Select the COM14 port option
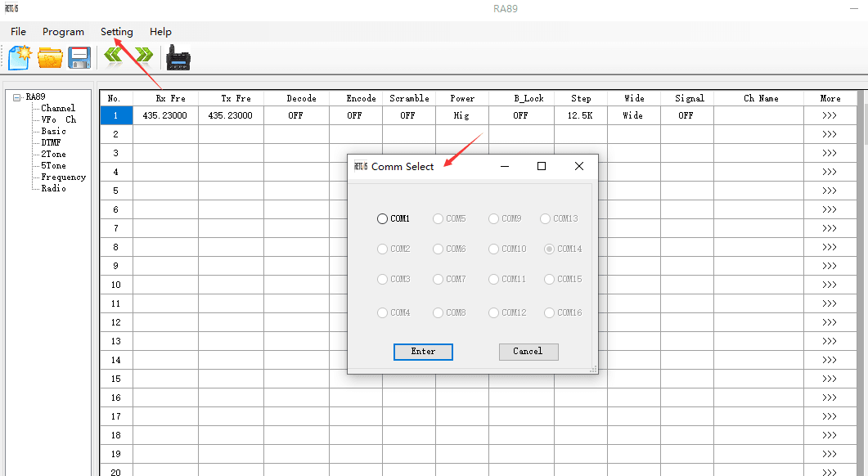Image resolution: width=868 pixels, height=476 pixels. coord(549,249)
